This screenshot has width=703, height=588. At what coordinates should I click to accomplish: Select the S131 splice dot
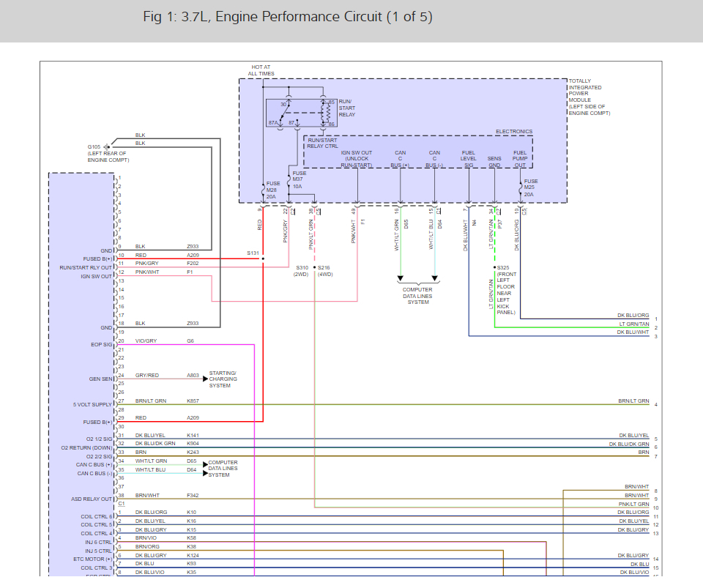point(262,258)
